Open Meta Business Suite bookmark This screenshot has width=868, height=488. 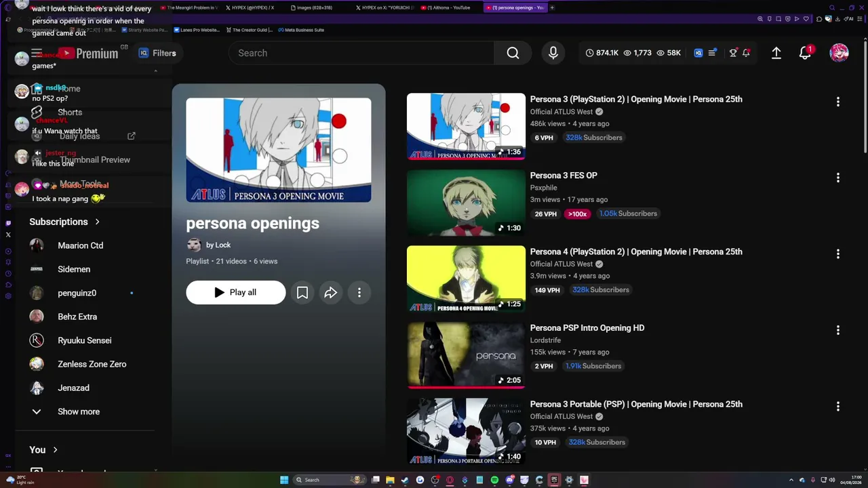click(301, 30)
